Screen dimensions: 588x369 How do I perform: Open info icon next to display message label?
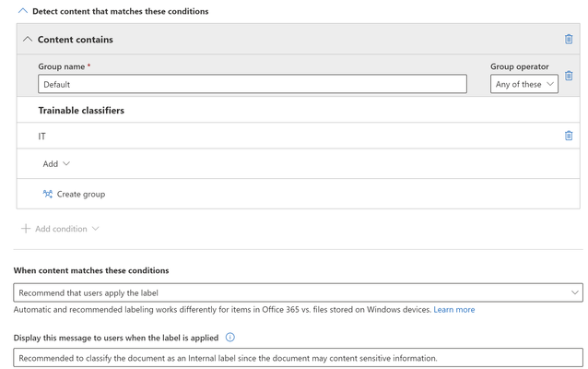point(229,338)
